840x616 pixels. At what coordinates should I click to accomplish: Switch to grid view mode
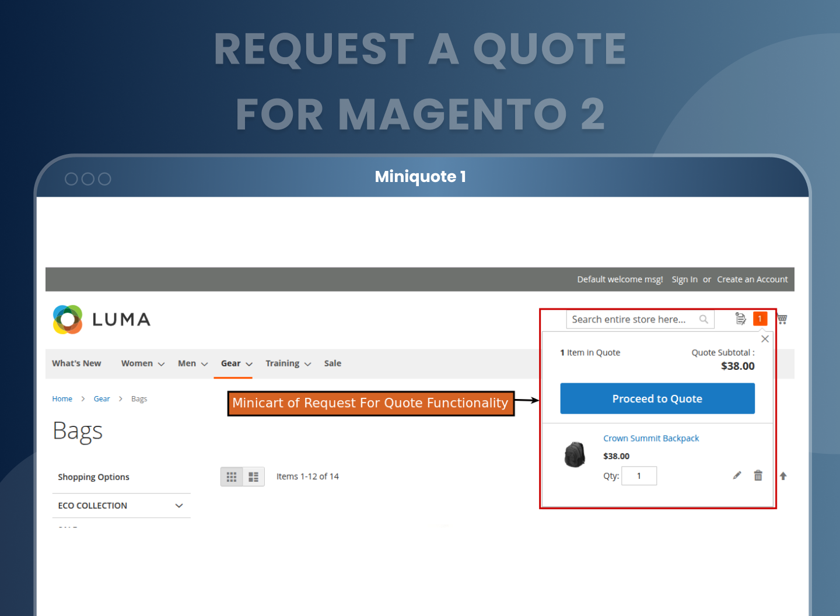coord(232,477)
